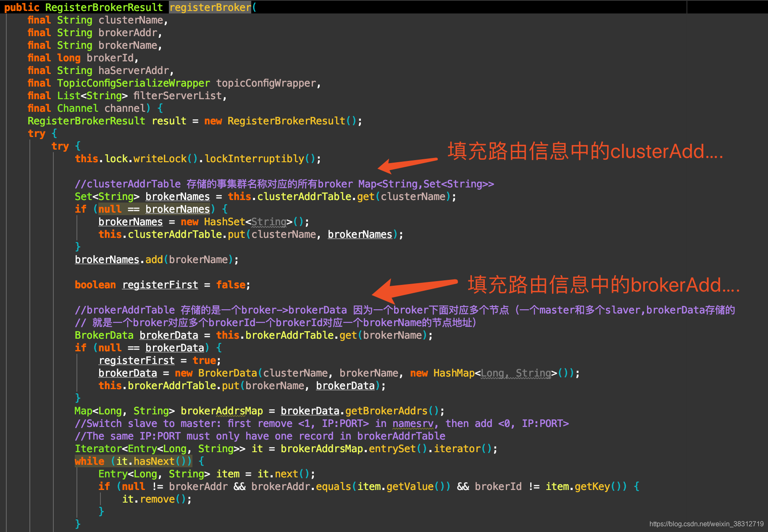This screenshot has width=768, height=532.
Task: Click entrySet().iterator() expression
Action: [x=430, y=448]
